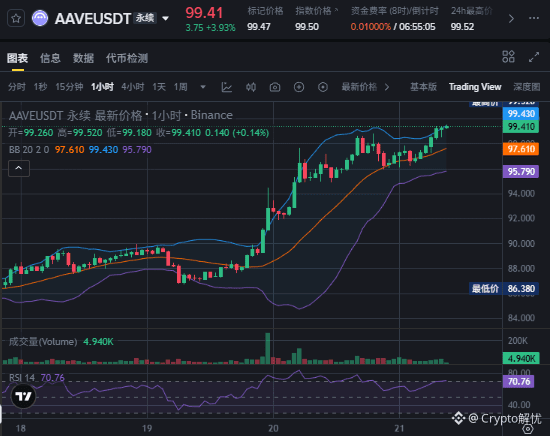Screen dimensions: 550x436
Task: Click date label 20 on time axis
Action: point(273,428)
